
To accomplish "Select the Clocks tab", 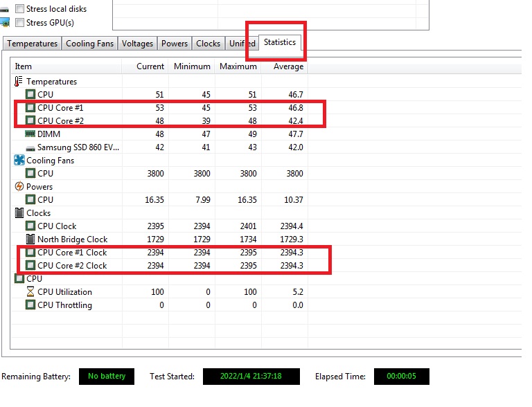I will (x=208, y=44).
